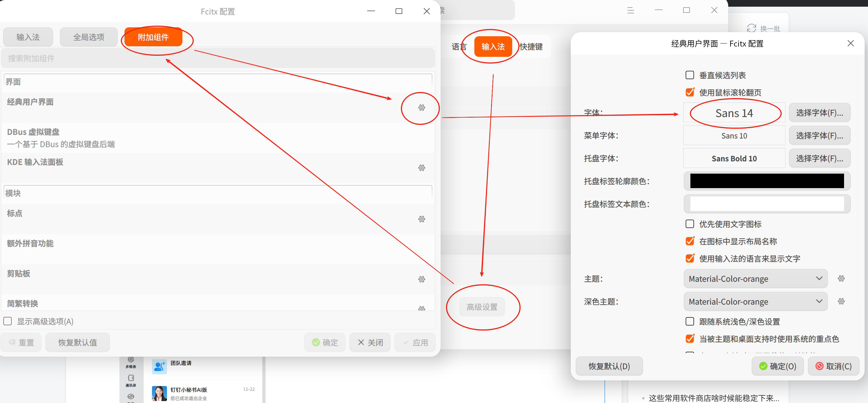The image size is (868, 403).
Task: Configure the 主题 theme via gear icon
Action: pyautogui.click(x=841, y=278)
